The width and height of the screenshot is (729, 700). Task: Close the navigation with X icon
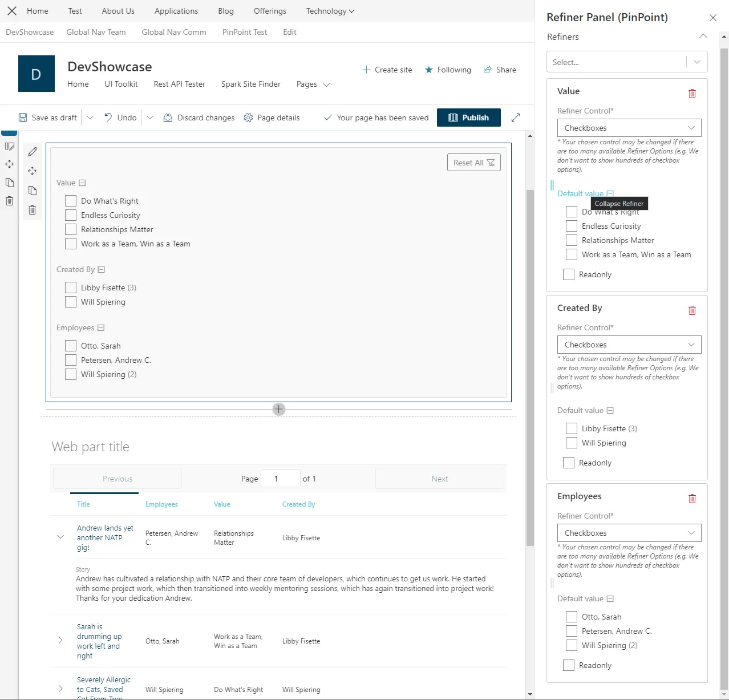pyautogui.click(x=11, y=11)
